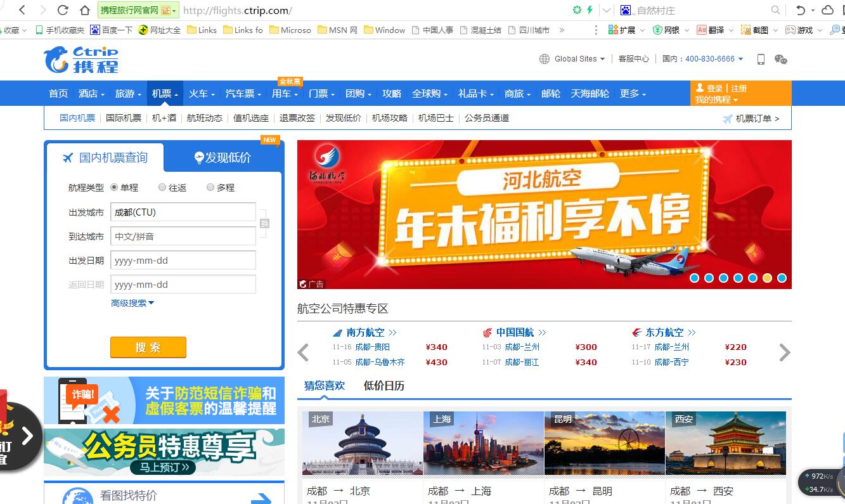Open the 公务员特惠尊享 promotion banner
This screenshot has width=845, height=504.
pos(164,452)
